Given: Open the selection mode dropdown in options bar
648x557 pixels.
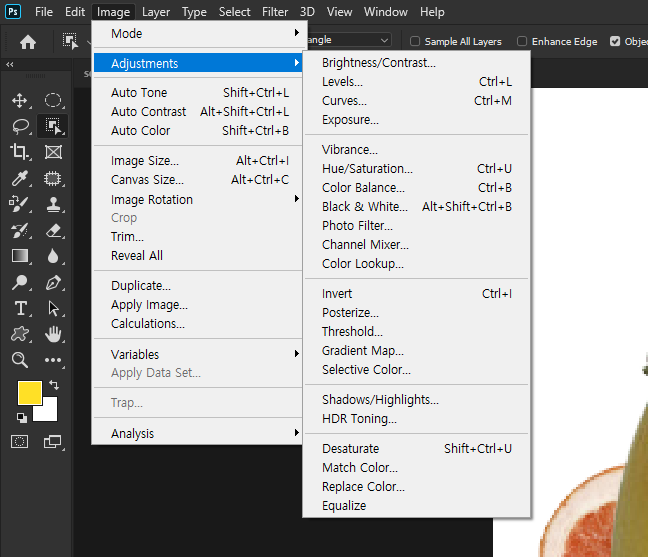Looking at the screenshot, I should [349, 40].
